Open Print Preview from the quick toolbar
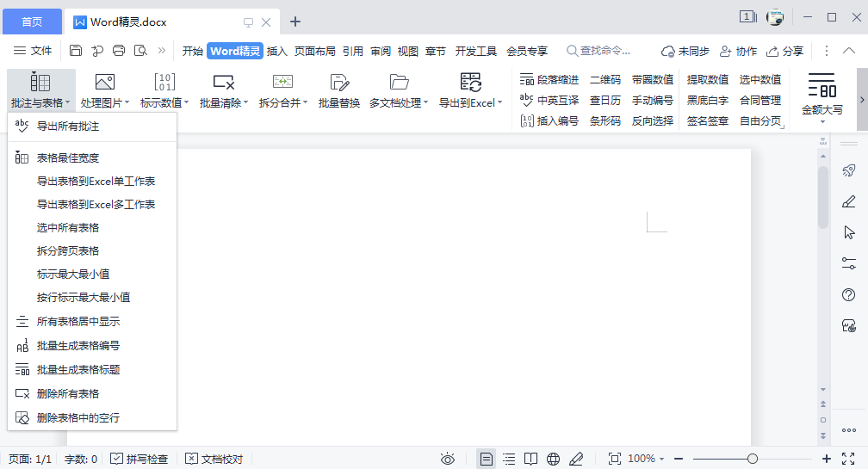Image resolution: width=868 pixels, height=469 pixels. click(x=140, y=51)
